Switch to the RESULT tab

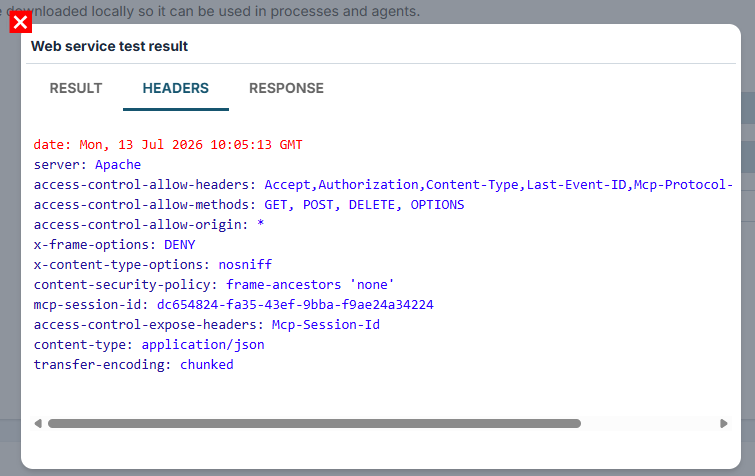[x=76, y=89]
